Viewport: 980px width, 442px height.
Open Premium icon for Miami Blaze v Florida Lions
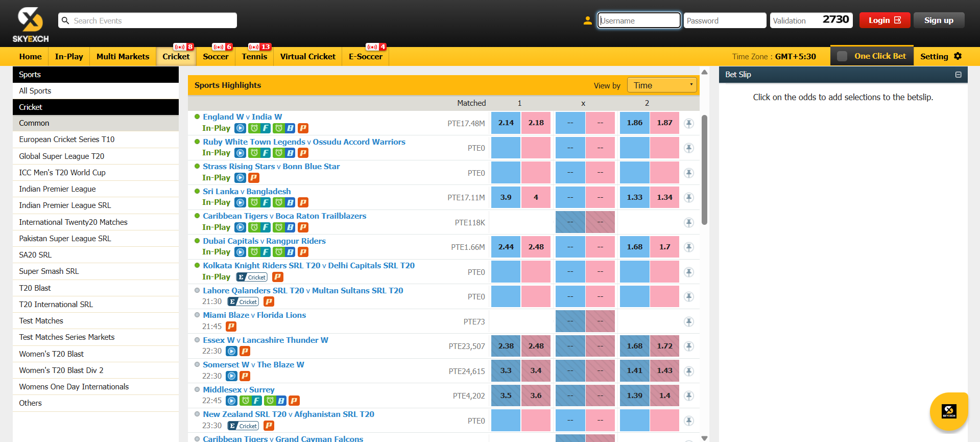[x=231, y=327]
